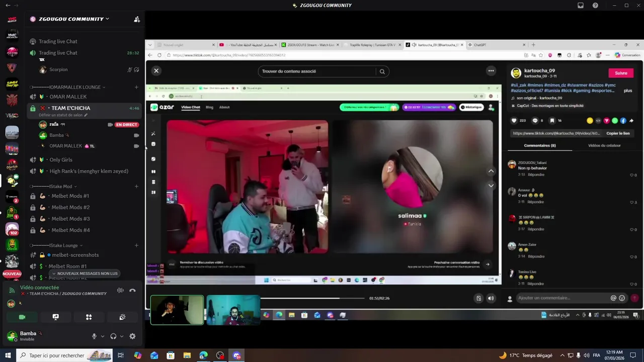Click the 'Taper ici pour rechercher' taskbar search

click(x=64, y=355)
